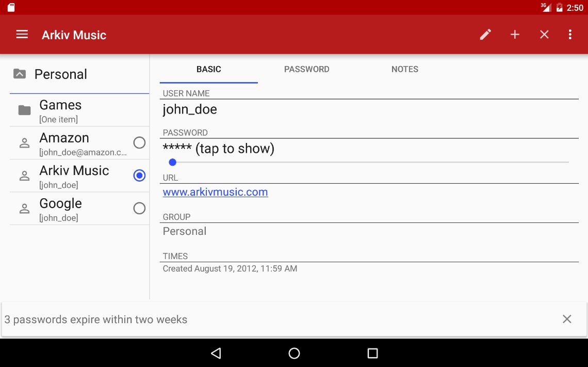Screen dimensions: 588x367
Task: Select the Amazon radio button
Action: tap(139, 142)
